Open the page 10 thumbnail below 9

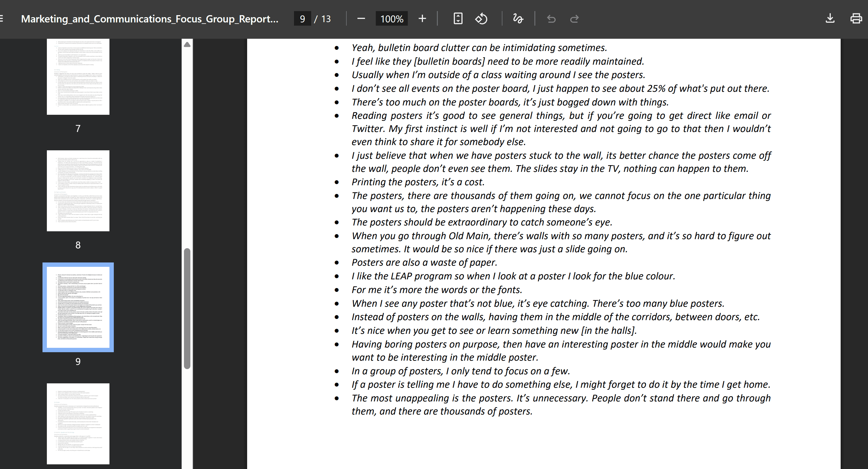pos(78,424)
